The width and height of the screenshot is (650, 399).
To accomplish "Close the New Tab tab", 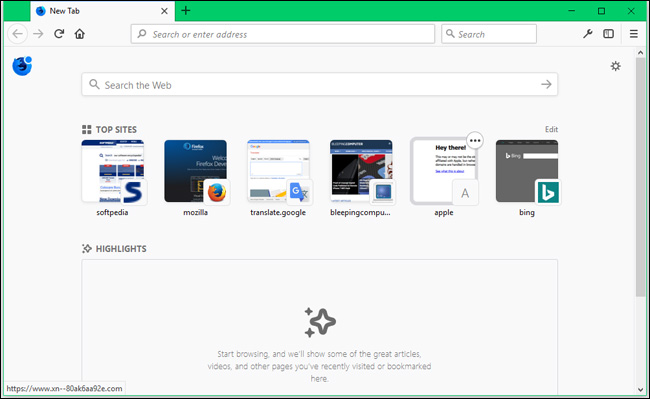I will point(164,11).
